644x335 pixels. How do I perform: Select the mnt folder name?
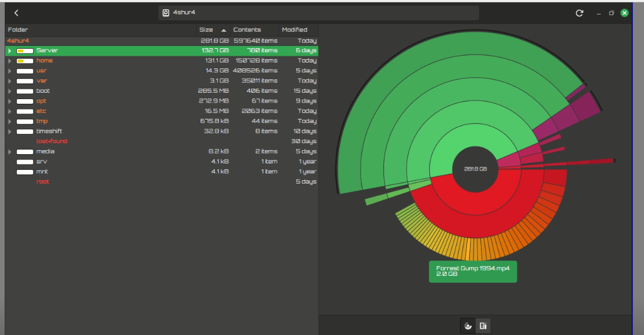tap(42, 171)
